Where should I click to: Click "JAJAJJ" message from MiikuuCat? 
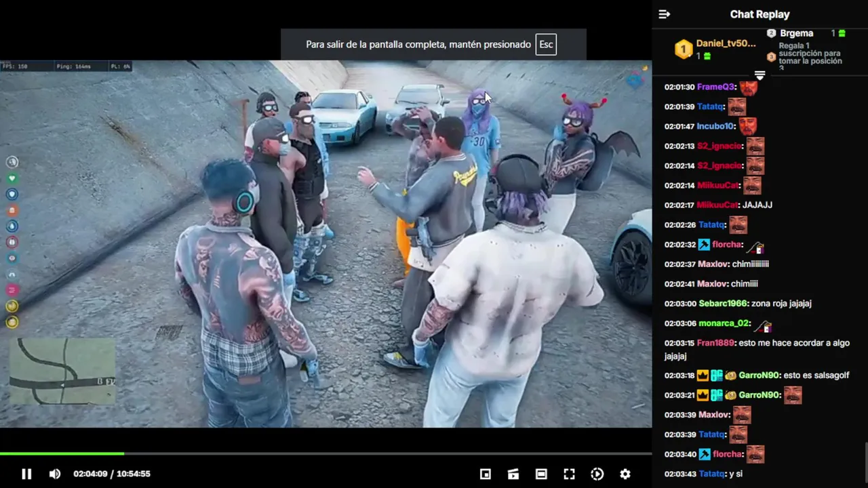click(757, 205)
